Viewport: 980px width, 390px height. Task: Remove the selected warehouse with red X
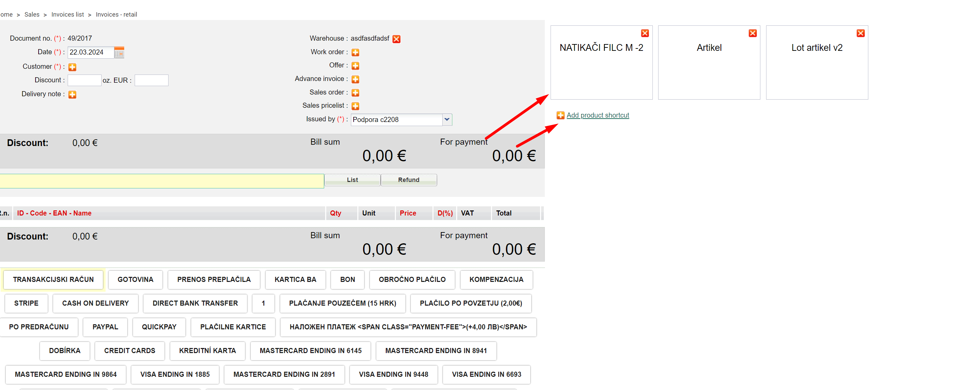tap(396, 39)
